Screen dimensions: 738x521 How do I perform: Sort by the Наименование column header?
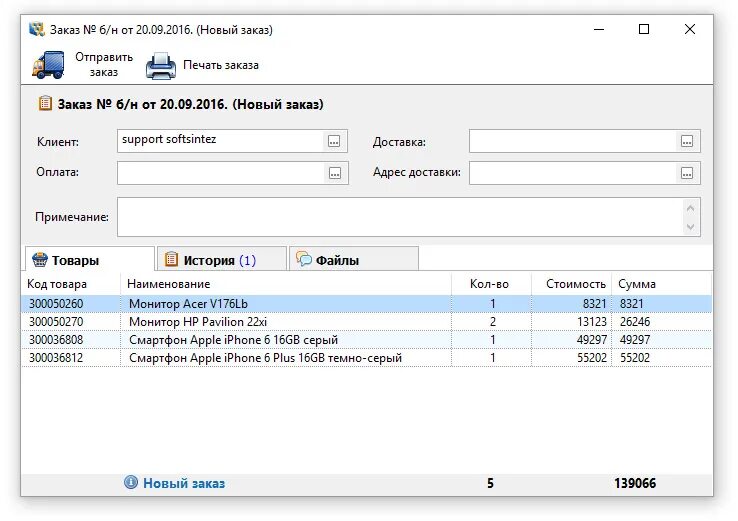(x=286, y=284)
